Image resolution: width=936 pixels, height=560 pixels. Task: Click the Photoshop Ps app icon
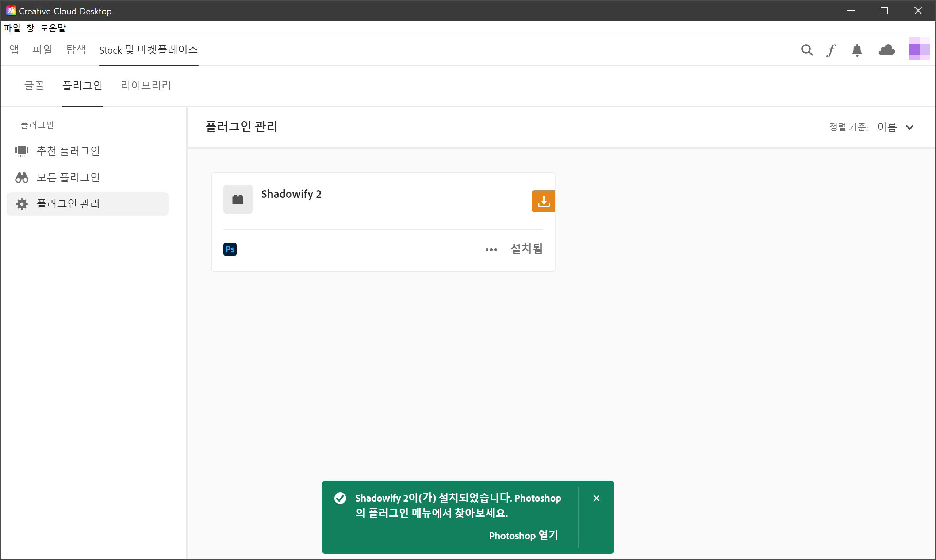230,249
